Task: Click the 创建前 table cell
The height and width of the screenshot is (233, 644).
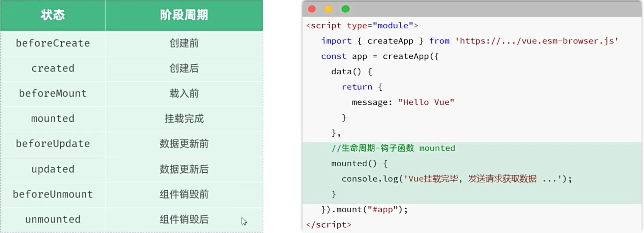Action: click(x=184, y=43)
